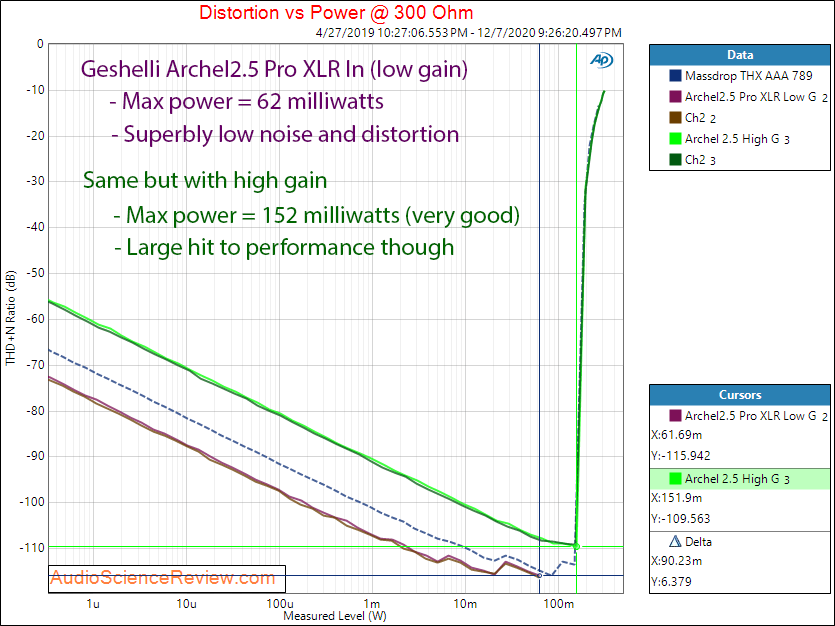Click the -90 y-axis tick label
Viewport: 835px width, 626px height.
pos(35,456)
